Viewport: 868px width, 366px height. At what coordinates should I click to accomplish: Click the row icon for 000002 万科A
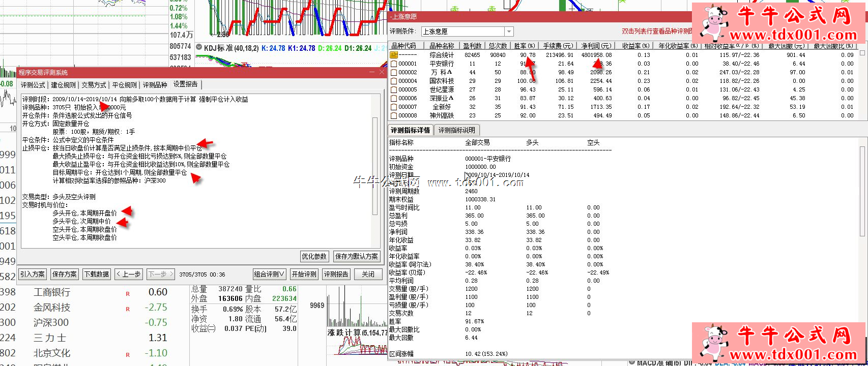(x=394, y=72)
